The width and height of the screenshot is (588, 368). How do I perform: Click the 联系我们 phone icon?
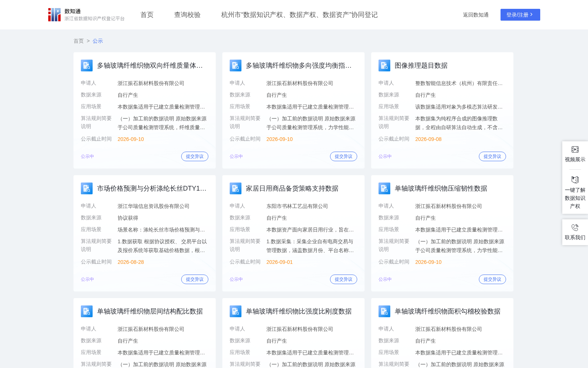[x=575, y=227]
